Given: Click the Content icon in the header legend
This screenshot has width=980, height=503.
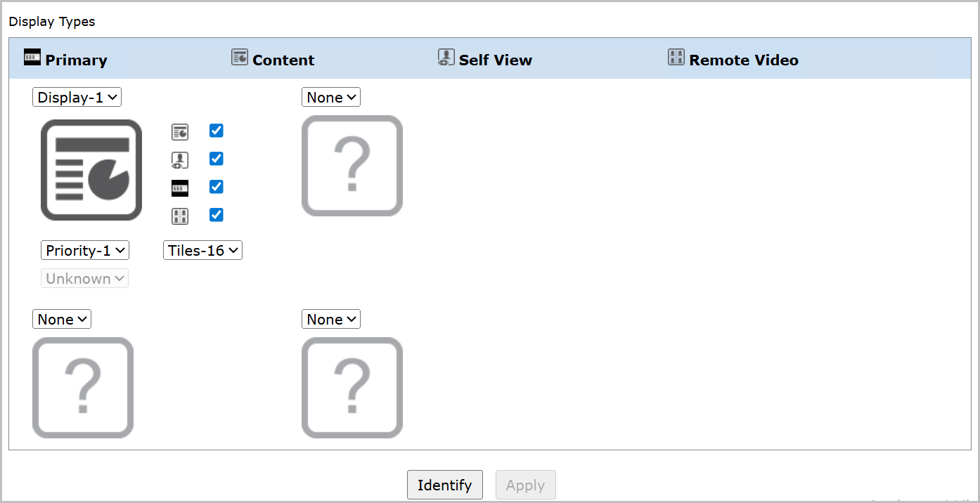Looking at the screenshot, I should pos(240,58).
